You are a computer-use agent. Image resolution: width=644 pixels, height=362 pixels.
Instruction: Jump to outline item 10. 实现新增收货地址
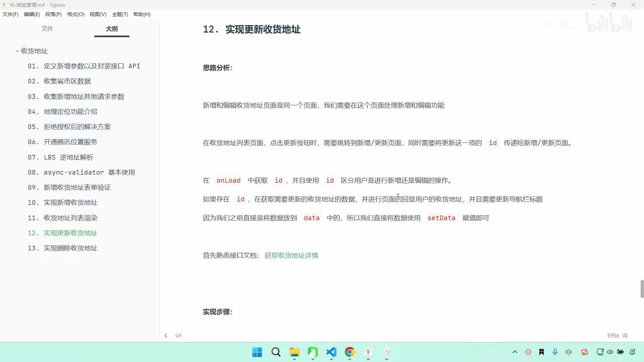(62, 203)
